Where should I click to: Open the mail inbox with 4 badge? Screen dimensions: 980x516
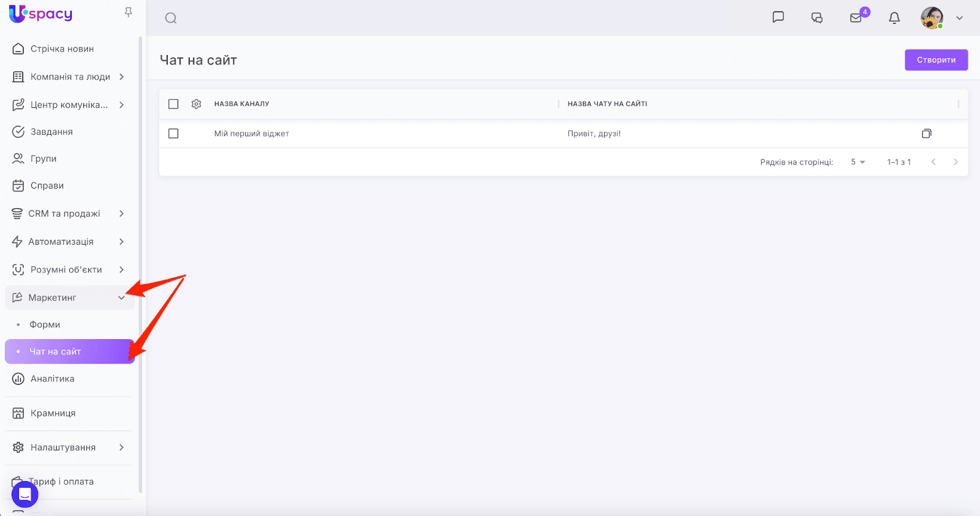point(856,18)
